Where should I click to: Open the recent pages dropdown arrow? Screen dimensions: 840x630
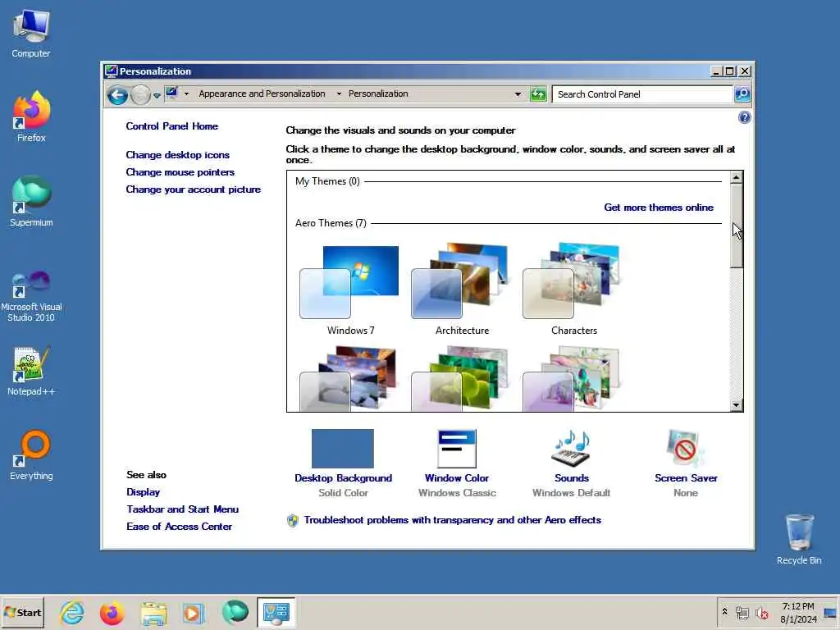157,95
